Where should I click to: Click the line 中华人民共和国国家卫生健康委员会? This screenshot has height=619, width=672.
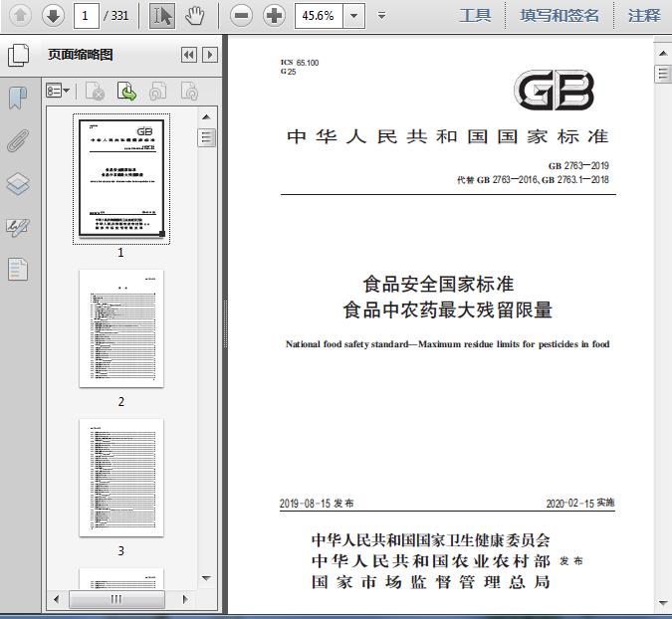tap(431, 540)
